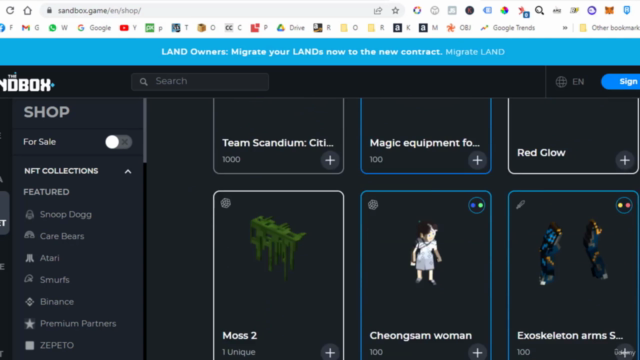Image resolution: width=640 pixels, height=360 pixels.
Task: Open the Other bookmarks folder
Action: coord(609,28)
